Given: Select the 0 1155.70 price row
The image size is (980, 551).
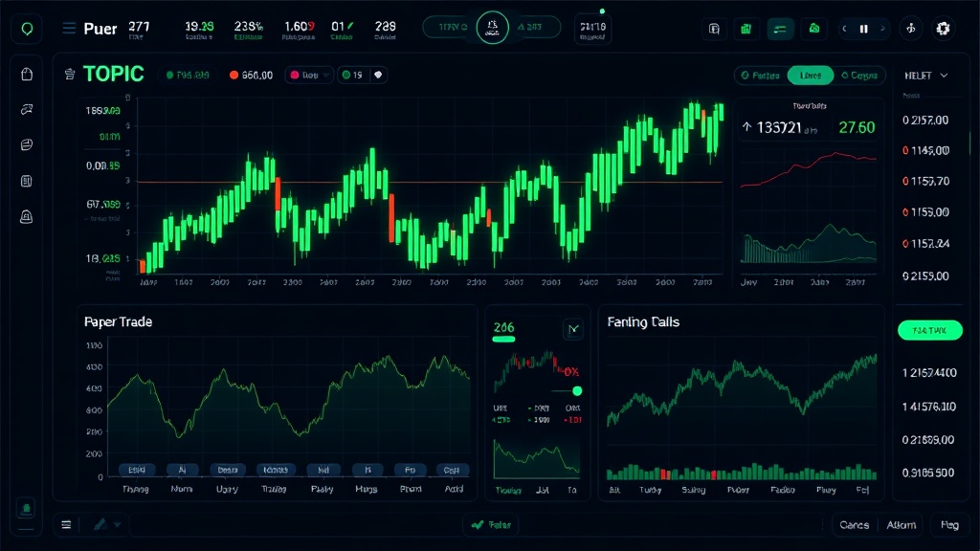Looking at the screenshot, I should (x=925, y=181).
